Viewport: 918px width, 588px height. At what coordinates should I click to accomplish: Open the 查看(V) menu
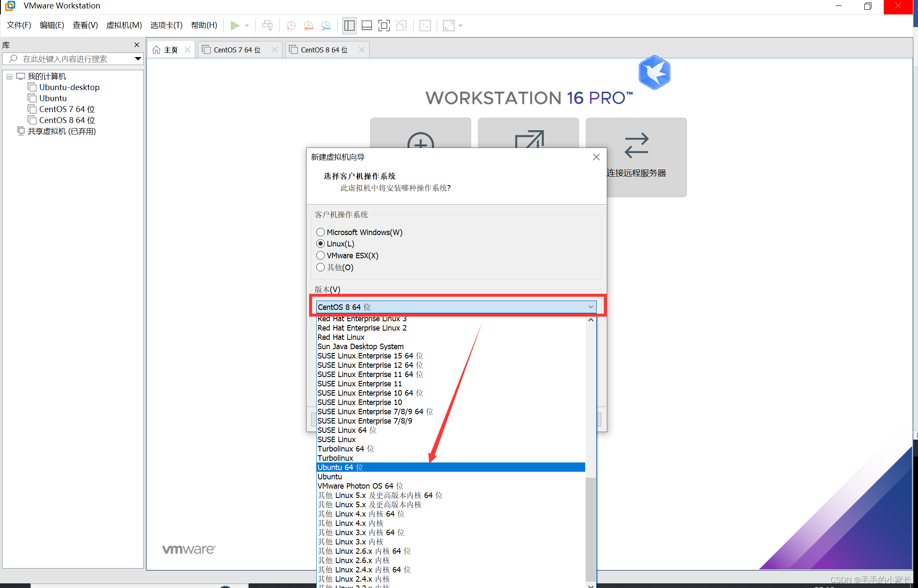pos(85,25)
